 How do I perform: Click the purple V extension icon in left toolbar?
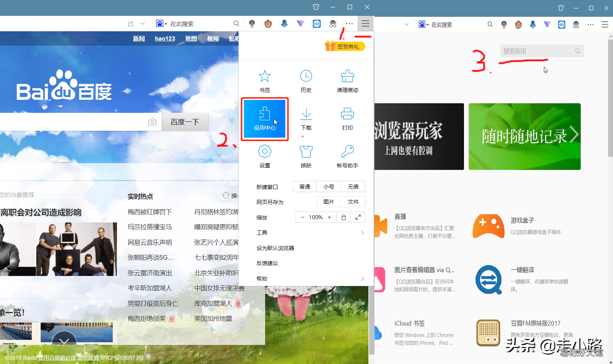click(300, 24)
